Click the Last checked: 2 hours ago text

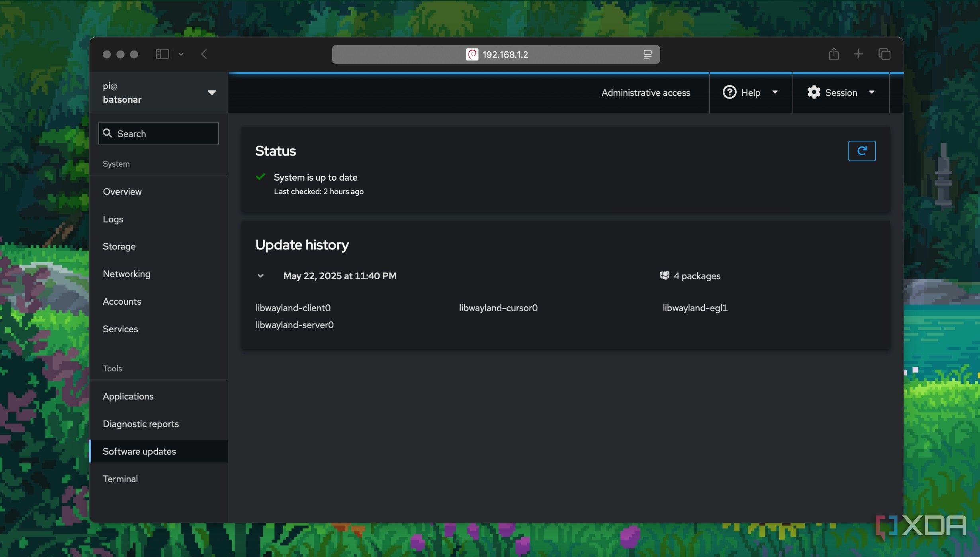coord(319,191)
